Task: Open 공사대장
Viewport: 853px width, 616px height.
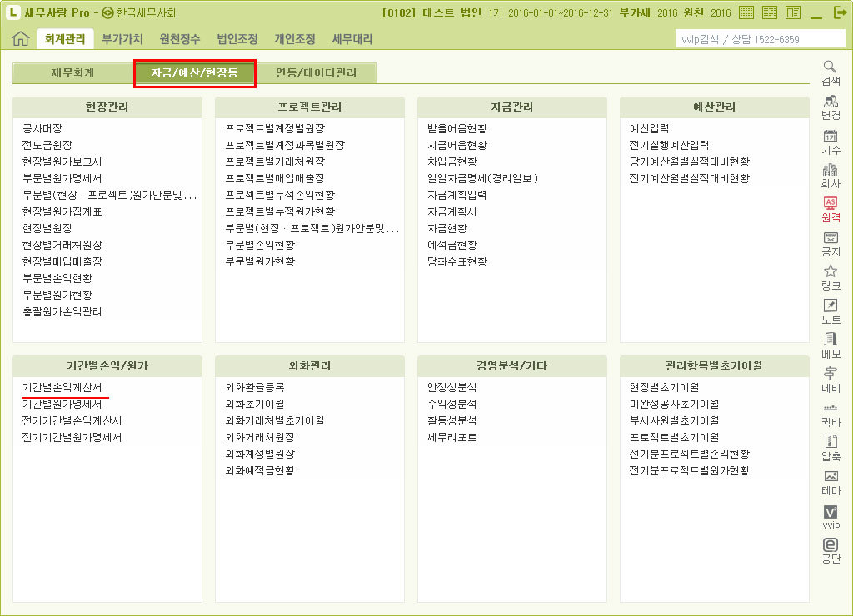Action: coord(42,128)
